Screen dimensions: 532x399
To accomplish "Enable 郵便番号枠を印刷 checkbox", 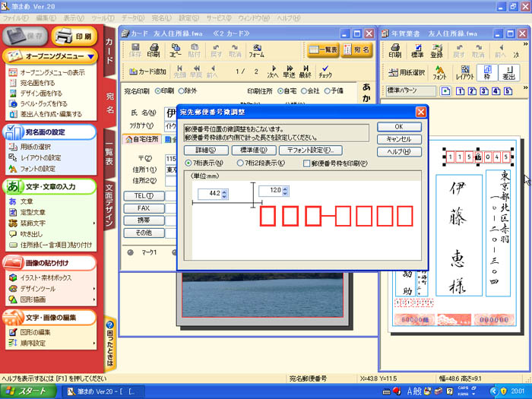I will pyautogui.click(x=306, y=163).
